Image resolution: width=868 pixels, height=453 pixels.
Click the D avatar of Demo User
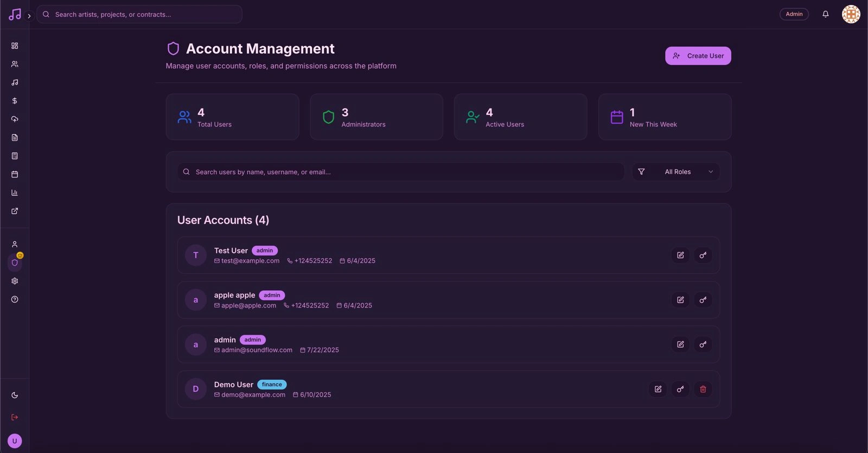[x=196, y=389]
